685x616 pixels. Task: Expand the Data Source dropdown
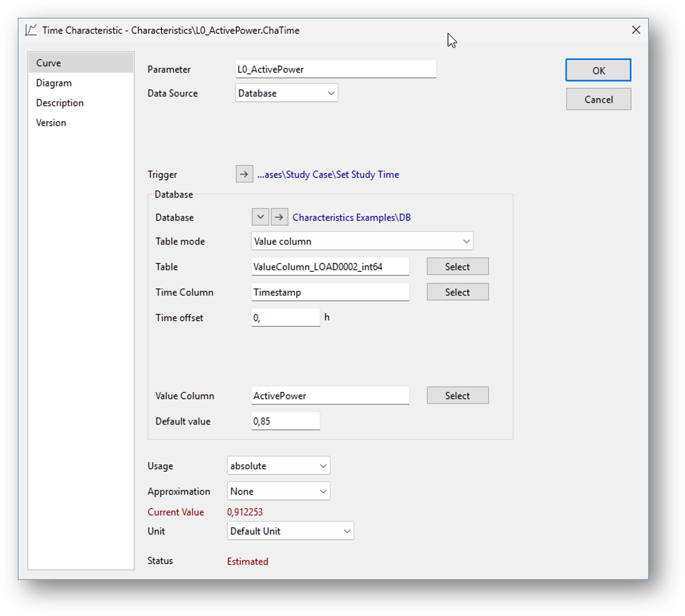(x=286, y=93)
